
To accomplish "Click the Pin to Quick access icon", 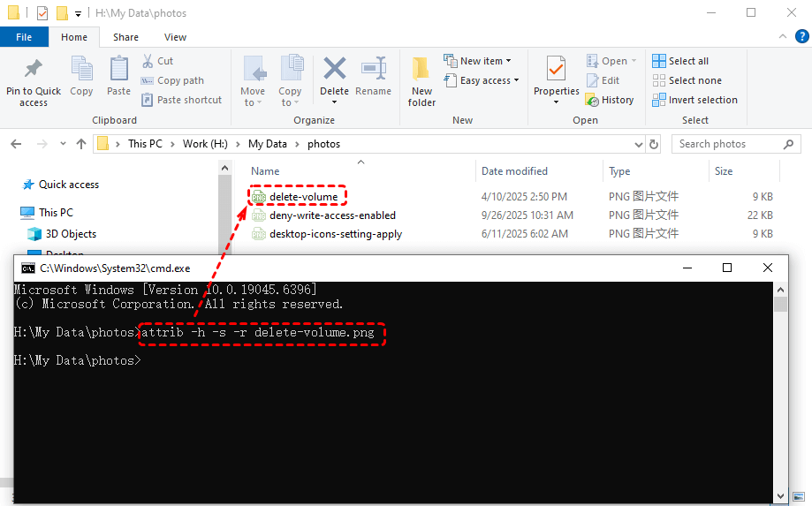I will (34, 69).
